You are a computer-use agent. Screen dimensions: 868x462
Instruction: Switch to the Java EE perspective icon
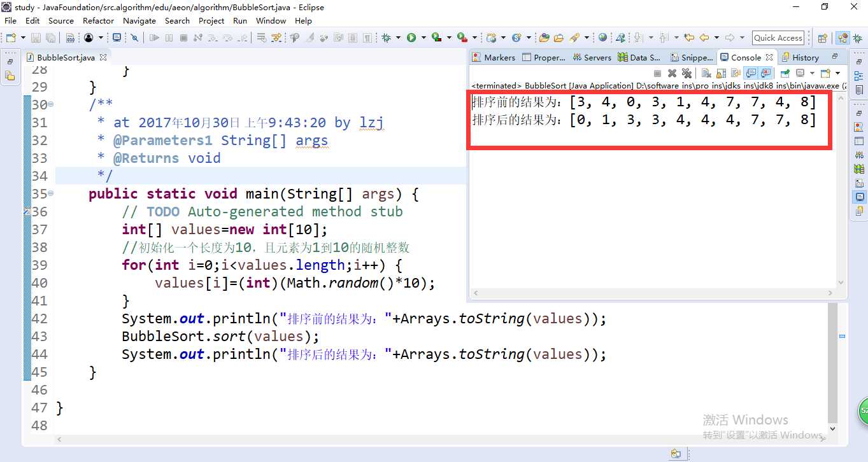coord(843,38)
